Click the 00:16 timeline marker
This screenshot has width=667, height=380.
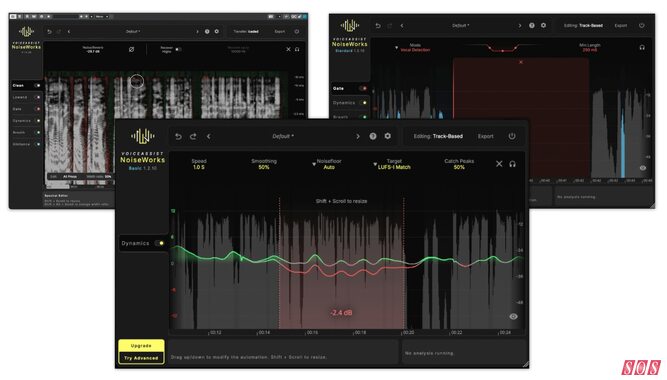[312, 333]
